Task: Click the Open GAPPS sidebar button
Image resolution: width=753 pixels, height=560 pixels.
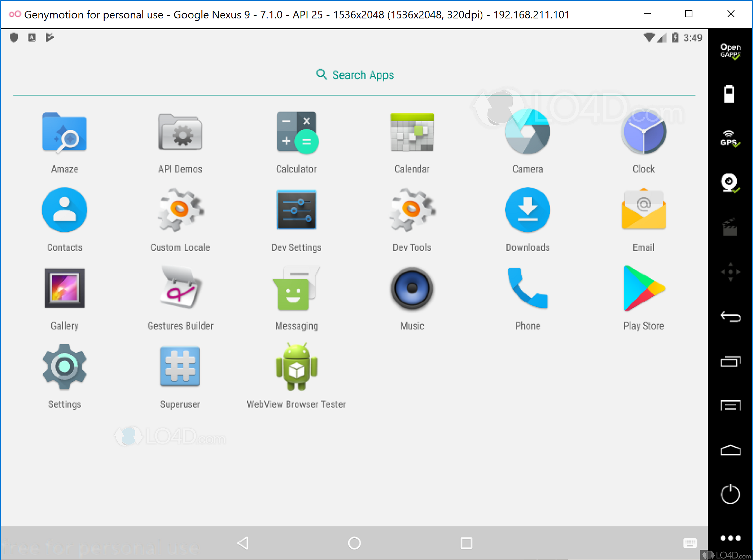Action: click(x=730, y=51)
